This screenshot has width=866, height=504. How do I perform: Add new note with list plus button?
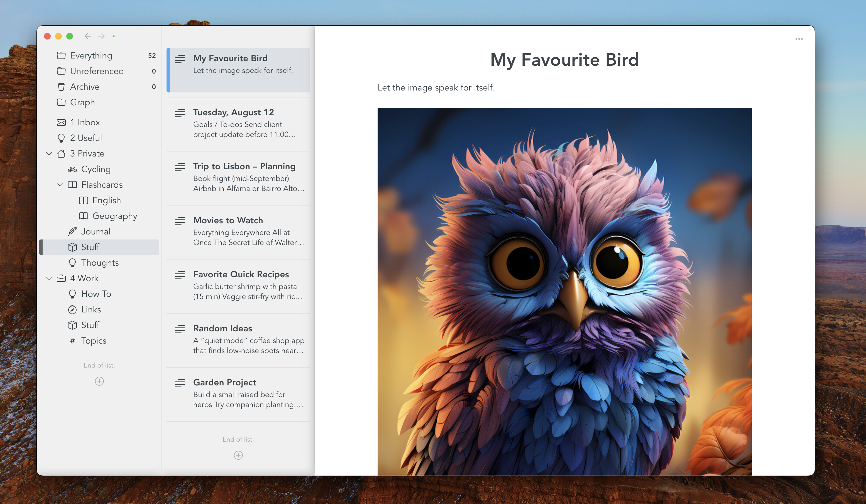click(x=238, y=455)
